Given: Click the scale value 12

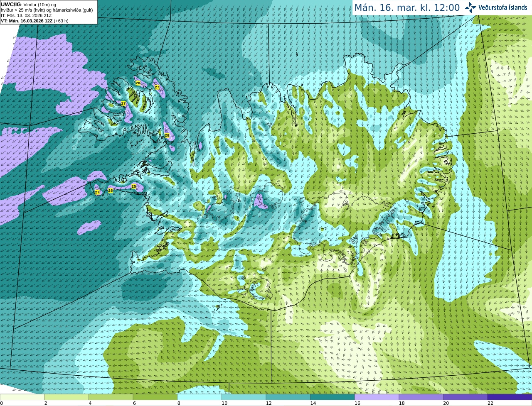Looking at the screenshot, I should [x=268, y=403].
